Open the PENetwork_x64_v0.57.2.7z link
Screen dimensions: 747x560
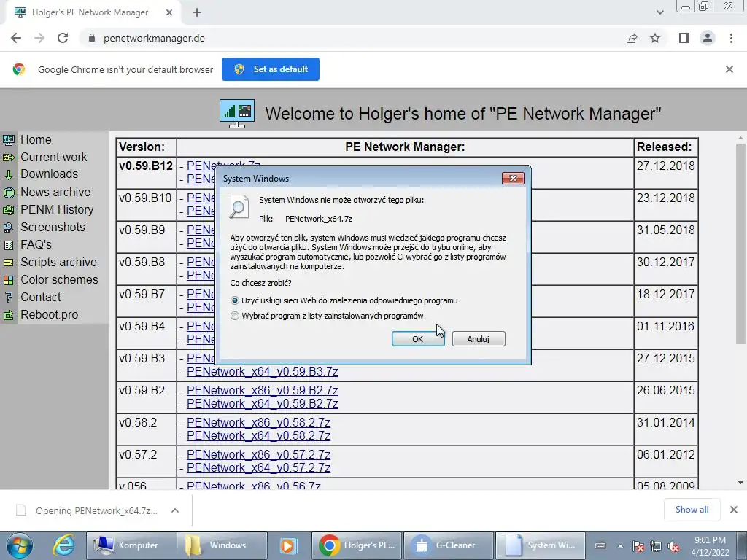[x=259, y=467]
